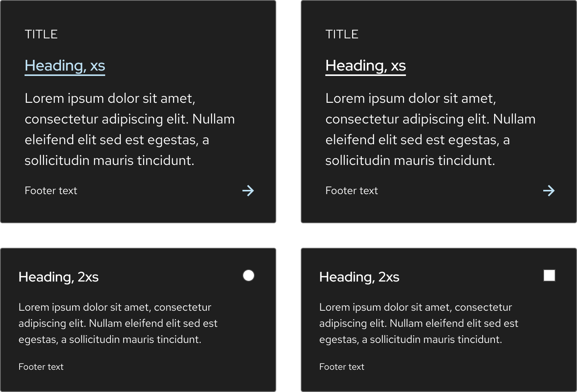The height and width of the screenshot is (392, 577).
Task: Click the lorem ipsum paragraph in top-left card
Action: (x=129, y=129)
